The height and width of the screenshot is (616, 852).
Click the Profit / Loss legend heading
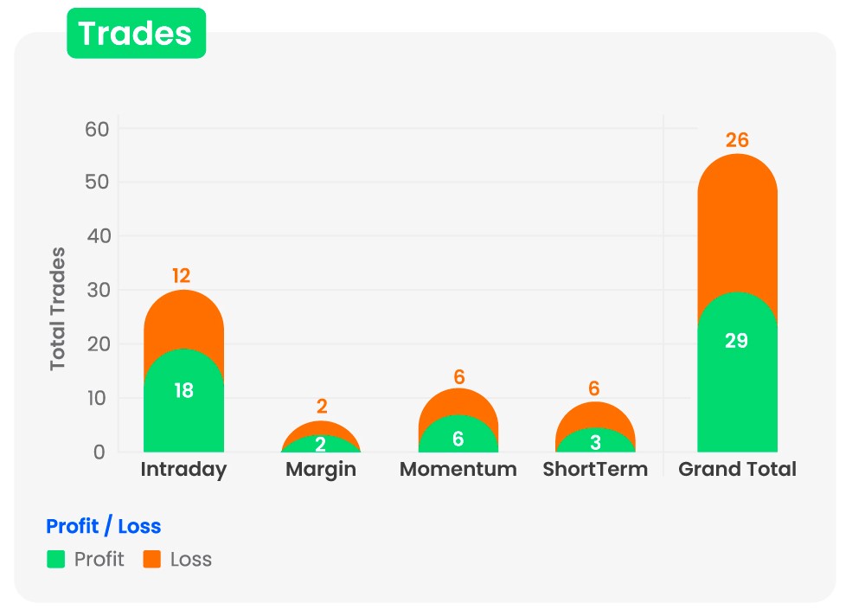pyautogui.click(x=103, y=526)
